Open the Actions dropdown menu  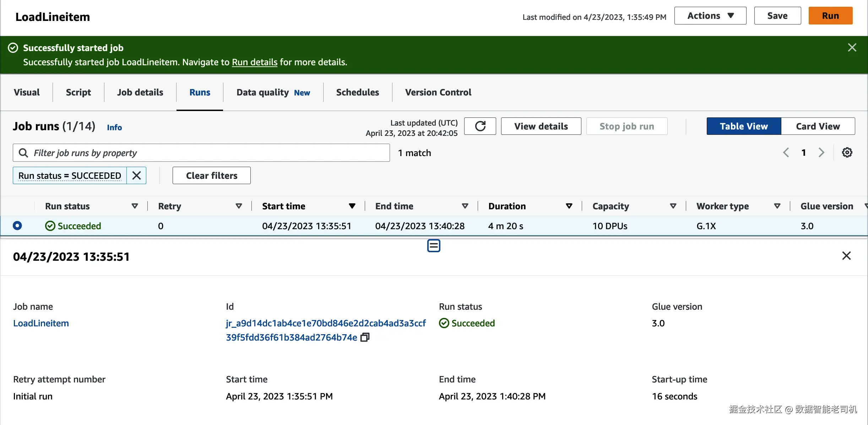(710, 16)
